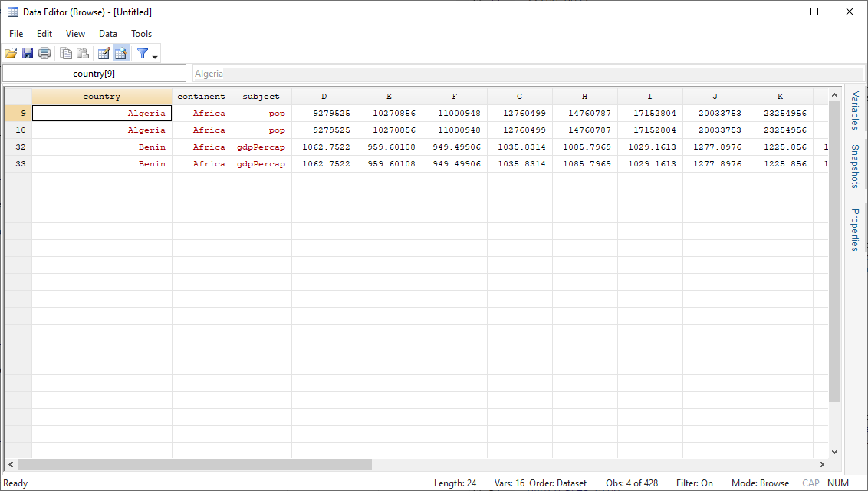Viewport: 868px width, 491px height.
Task: Click the Paste icon
Action: click(x=83, y=53)
